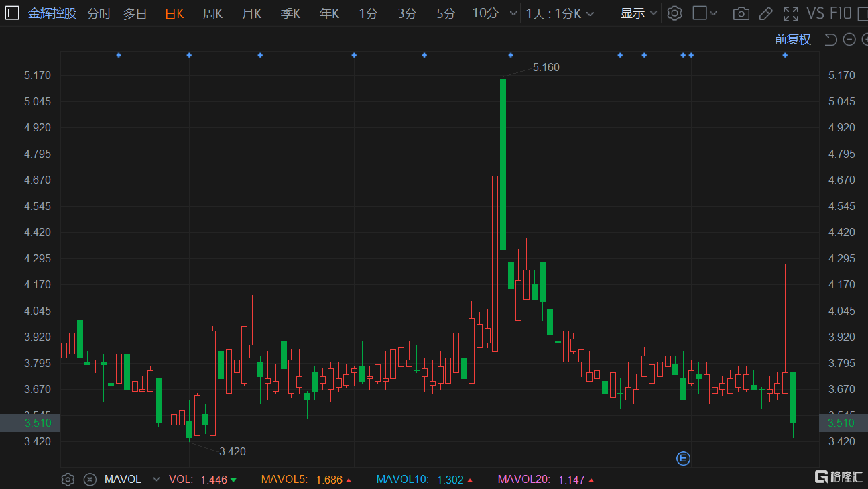The width and height of the screenshot is (868, 489).
Task: Expand more period options after 10分
Action: 513,13
